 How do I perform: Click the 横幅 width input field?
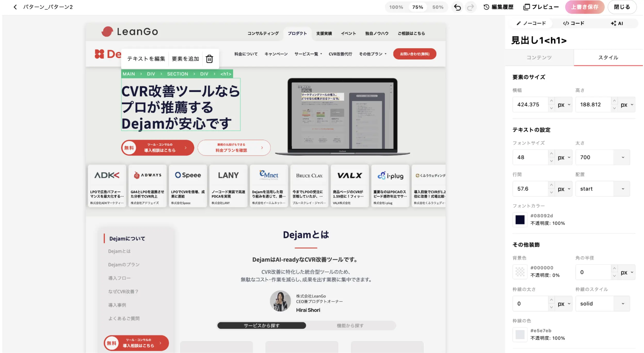pyautogui.click(x=530, y=105)
